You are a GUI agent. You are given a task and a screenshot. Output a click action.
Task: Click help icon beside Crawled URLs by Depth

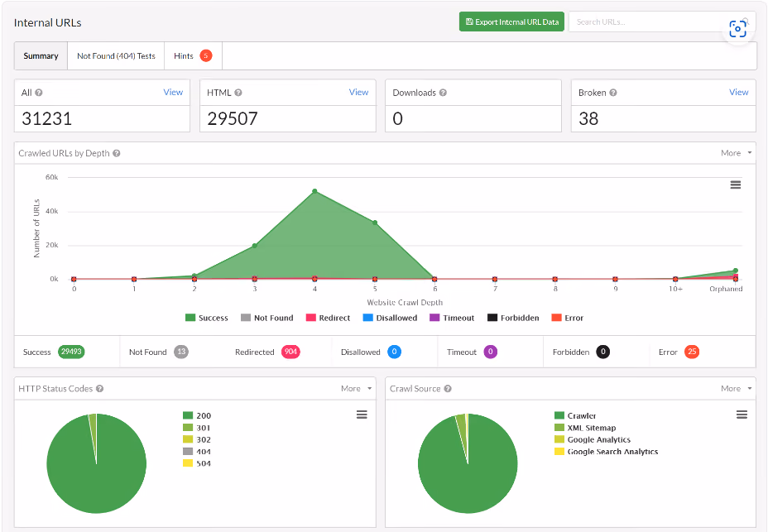click(x=117, y=153)
